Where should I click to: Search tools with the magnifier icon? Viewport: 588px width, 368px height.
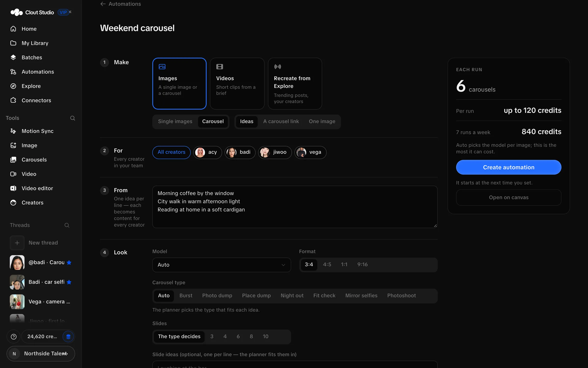(73, 118)
